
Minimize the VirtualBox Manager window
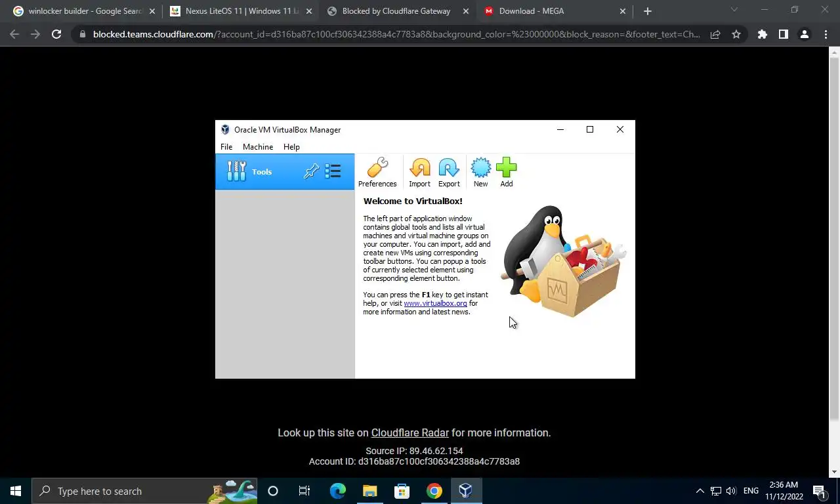click(x=560, y=129)
